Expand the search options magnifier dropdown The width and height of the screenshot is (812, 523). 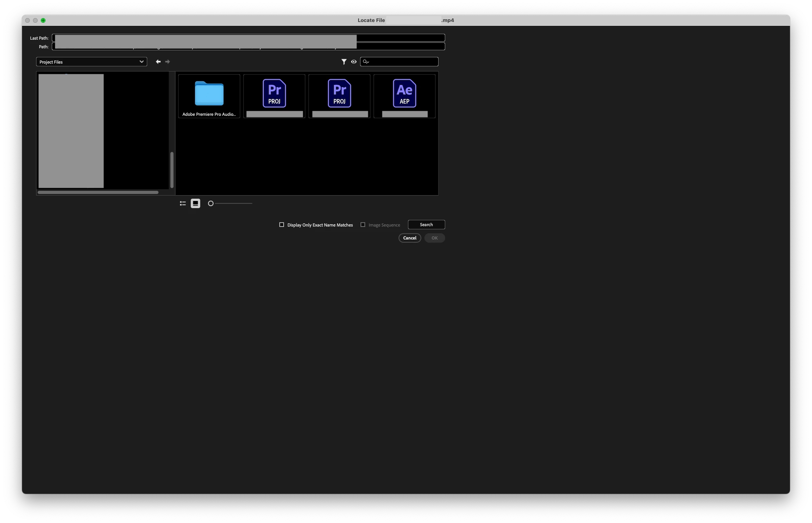pyautogui.click(x=366, y=62)
